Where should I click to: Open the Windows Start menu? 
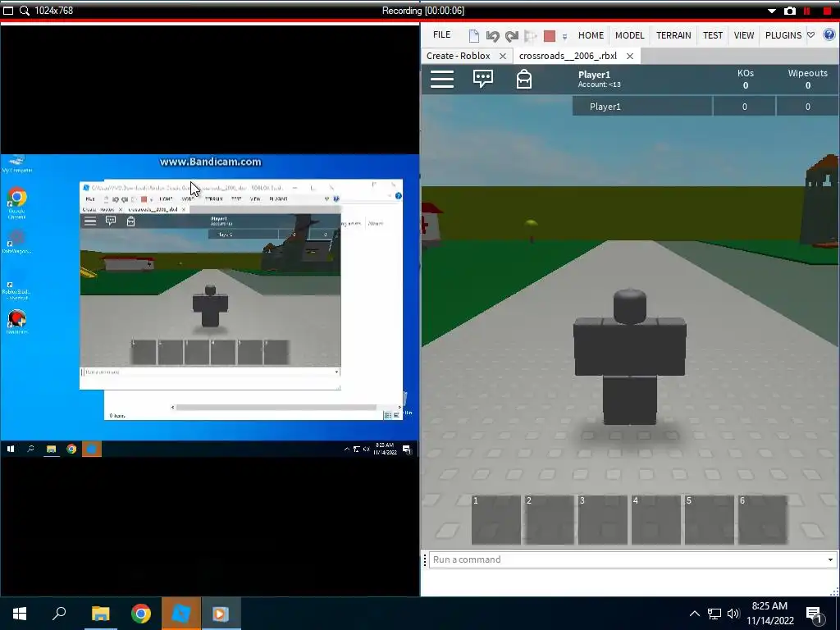coord(20,614)
